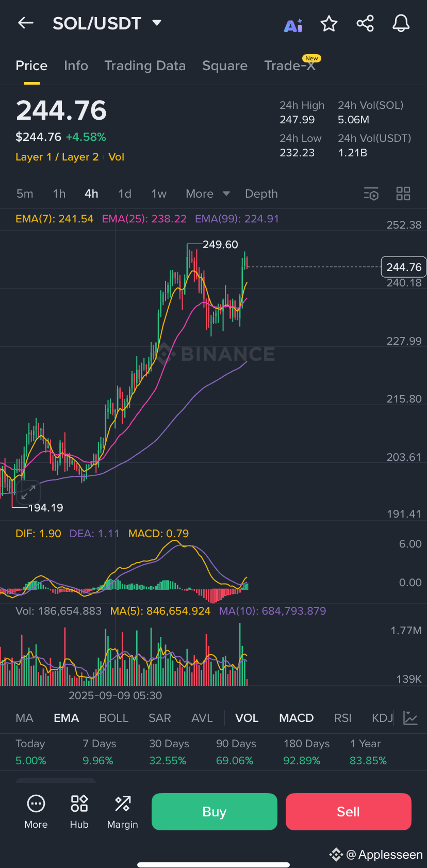The width and height of the screenshot is (427, 868).
Task: Tap the multi-chart grid icon
Action: 403,194
